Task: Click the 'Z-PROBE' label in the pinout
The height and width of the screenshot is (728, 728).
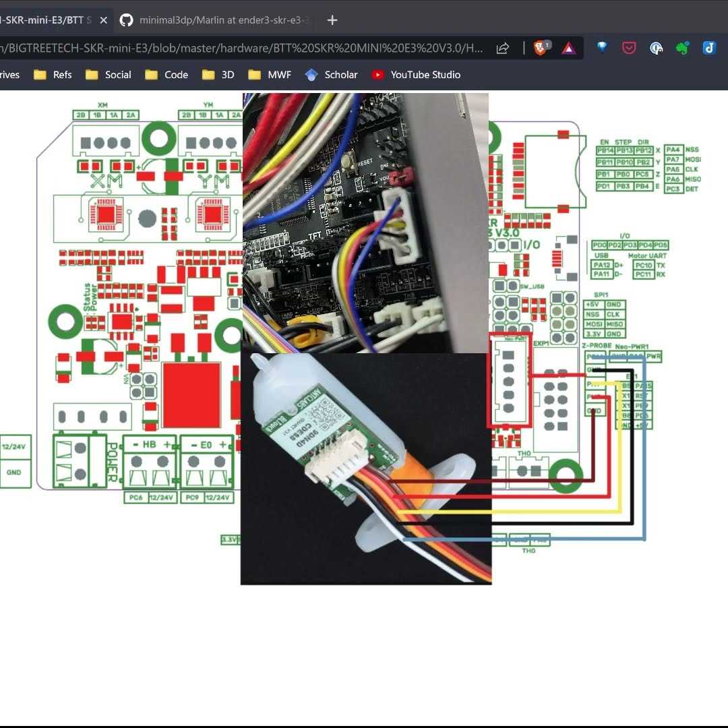Action: 597,346
